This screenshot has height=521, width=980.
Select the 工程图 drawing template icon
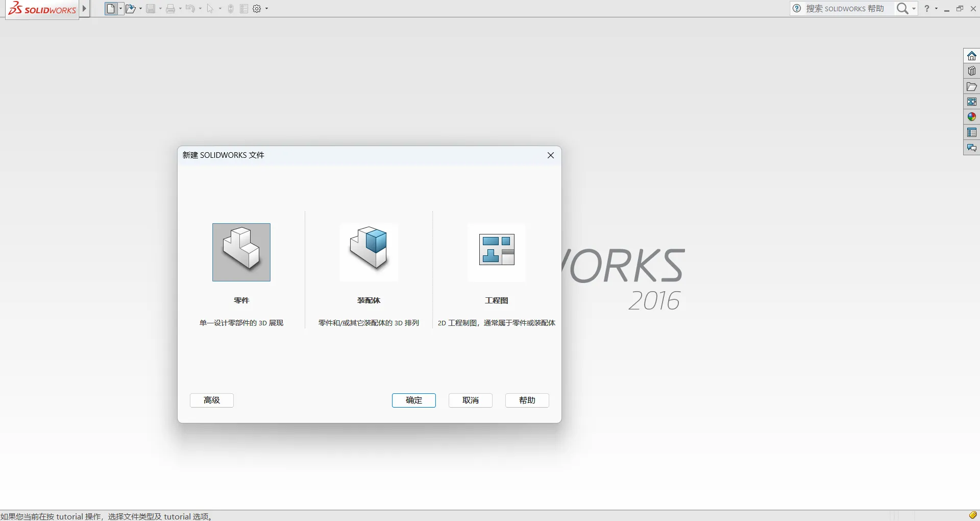coord(497,252)
